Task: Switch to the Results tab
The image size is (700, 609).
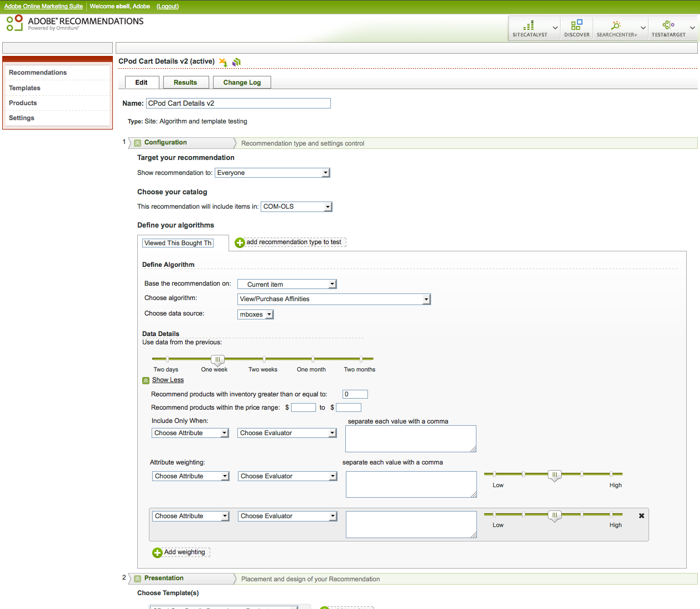Action: tap(185, 82)
